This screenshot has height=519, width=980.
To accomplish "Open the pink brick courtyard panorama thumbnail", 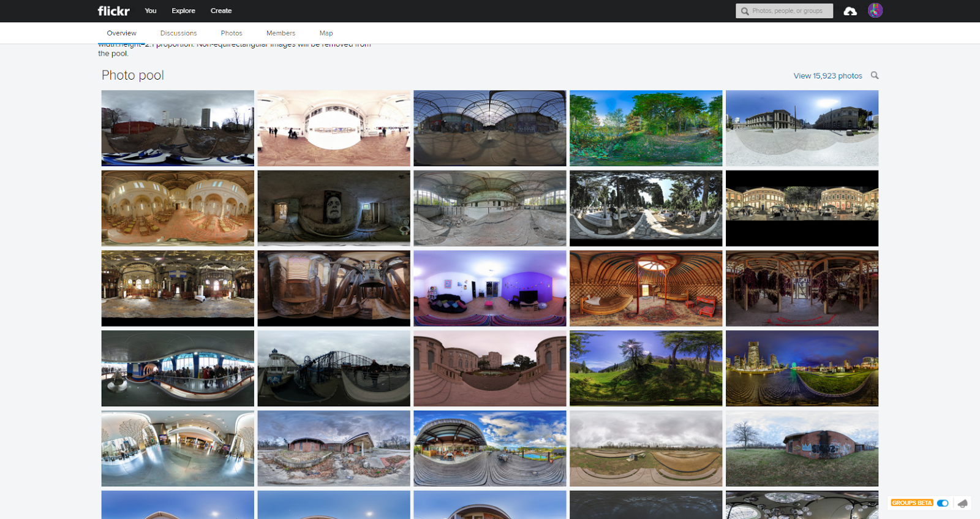I will 490,368.
